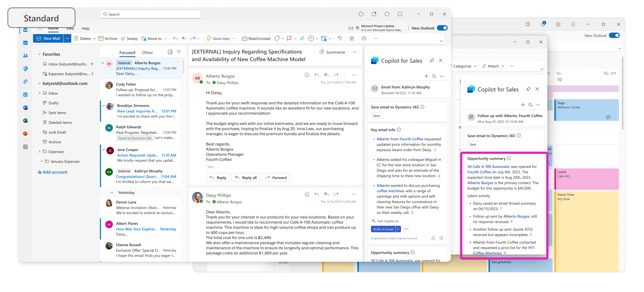The image size is (644, 292).
Task: Open Excel from the app sidebar
Action: coord(25,120)
